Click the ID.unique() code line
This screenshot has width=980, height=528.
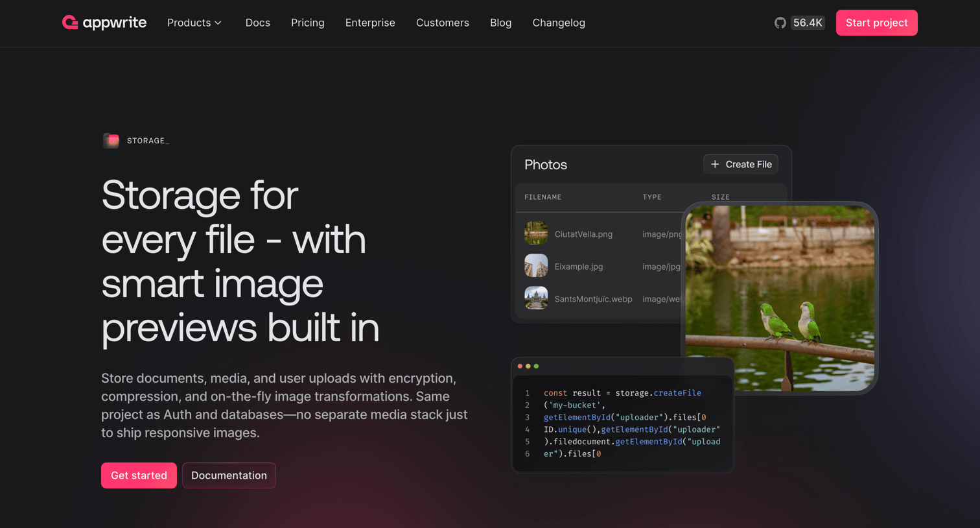(x=632, y=429)
